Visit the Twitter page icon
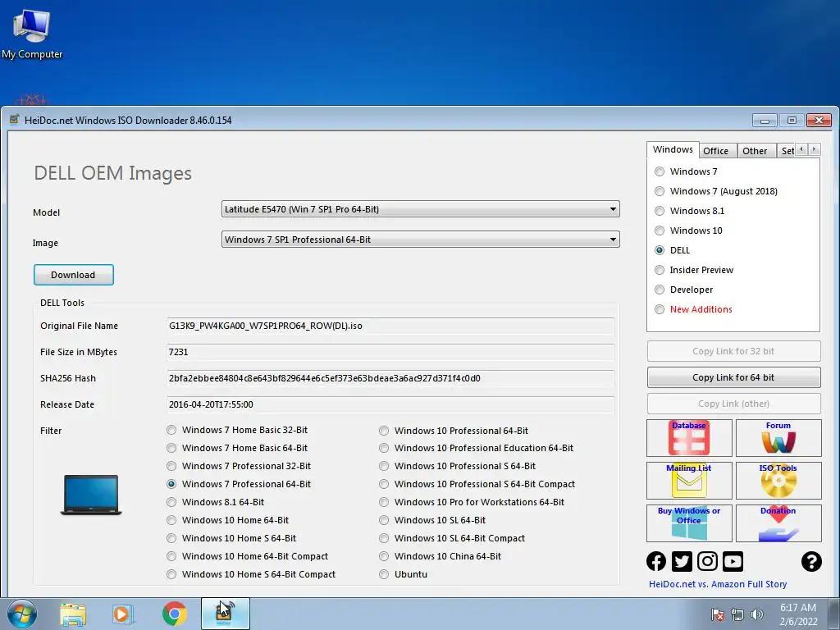Viewport: 840px width, 630px height. pyautogui.click(x=682, y=561)
